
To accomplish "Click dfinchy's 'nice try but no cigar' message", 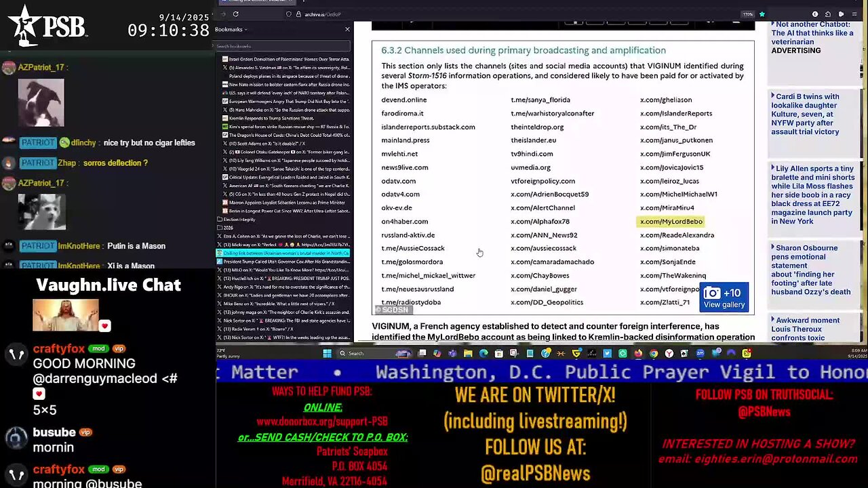I will click(149, 143).
